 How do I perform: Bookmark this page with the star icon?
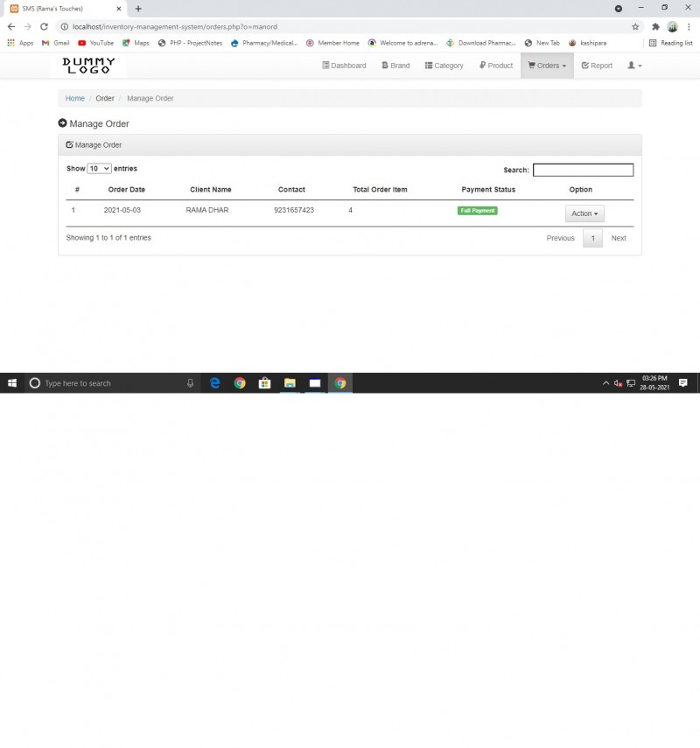[635, 27]
